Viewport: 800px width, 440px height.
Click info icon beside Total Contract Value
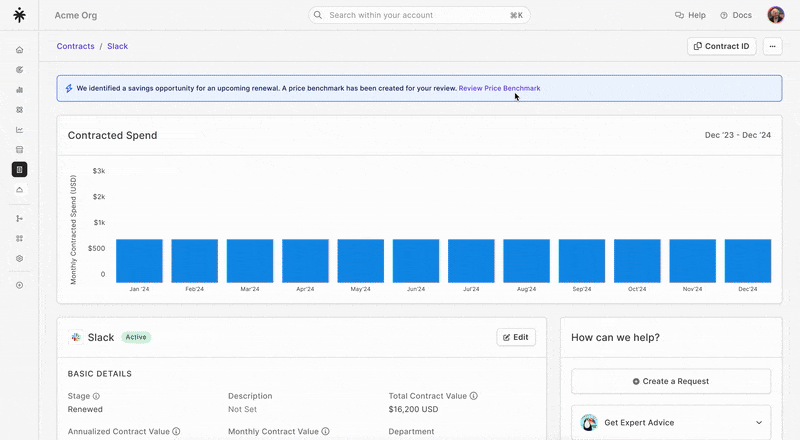[473, 396]
